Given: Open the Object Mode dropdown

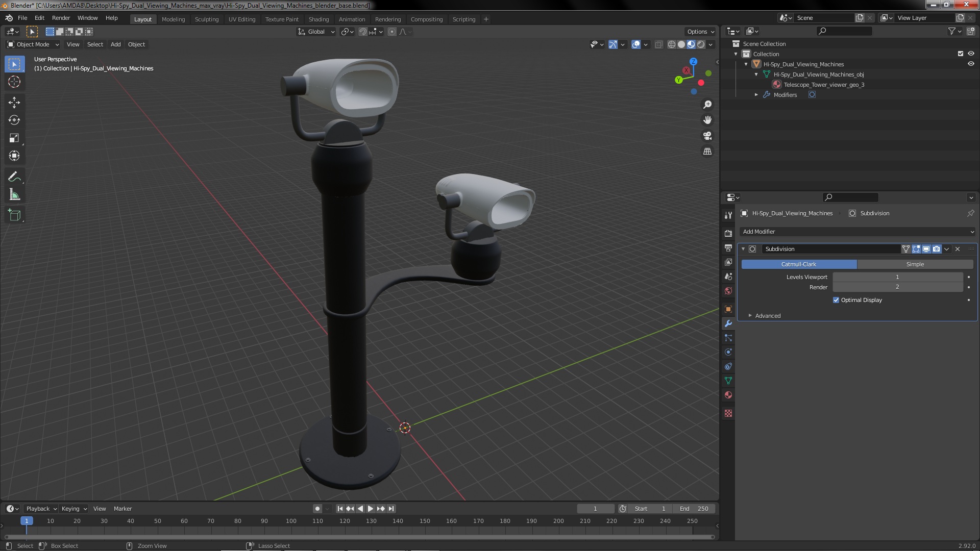Looking at the screenshot, I should [x=33, y=44].
